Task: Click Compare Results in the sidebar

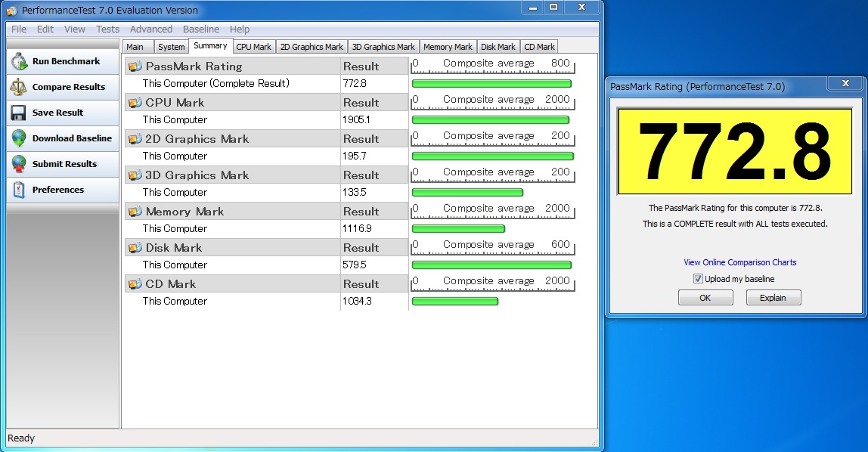Action: [63, 87]
